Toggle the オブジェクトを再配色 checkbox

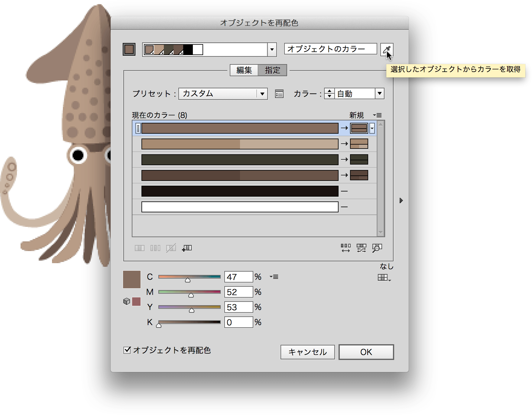point(127,350)
